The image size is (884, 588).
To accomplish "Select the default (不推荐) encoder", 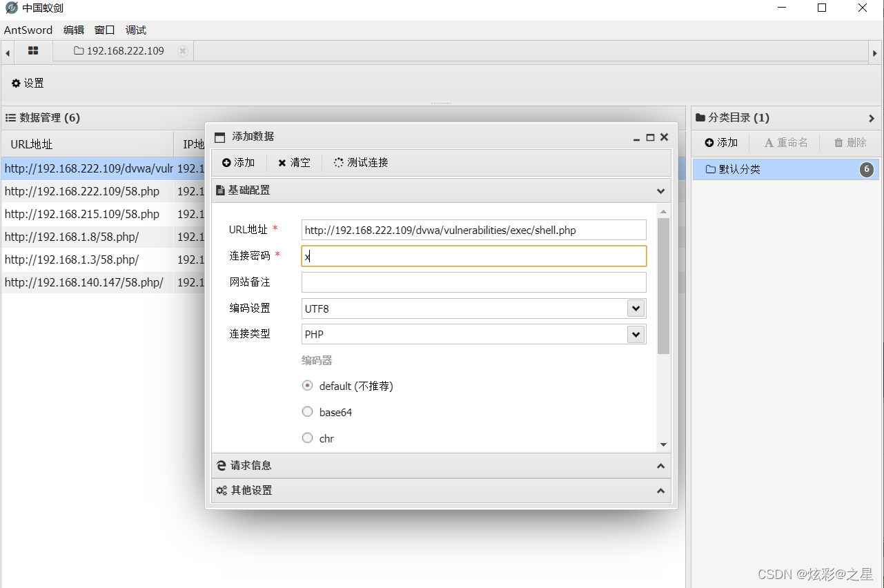I will tap(308, 386).
